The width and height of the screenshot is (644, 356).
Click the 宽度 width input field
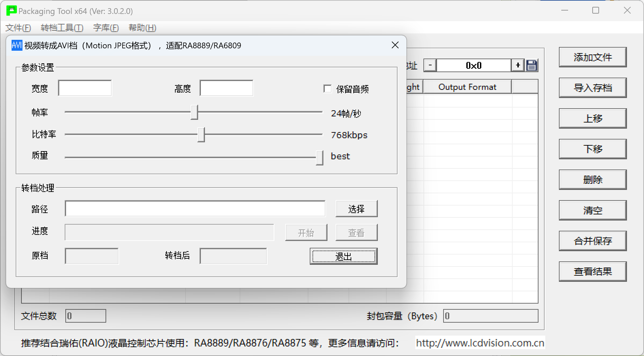click(x=85, y=88)
